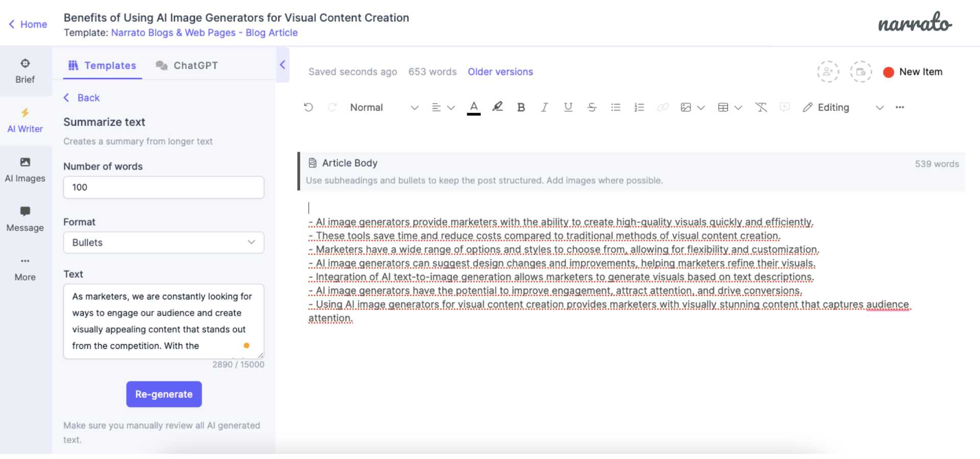The image size is (980, 459).
Task: Insert a bulleted list
Action: coord(616,107)
